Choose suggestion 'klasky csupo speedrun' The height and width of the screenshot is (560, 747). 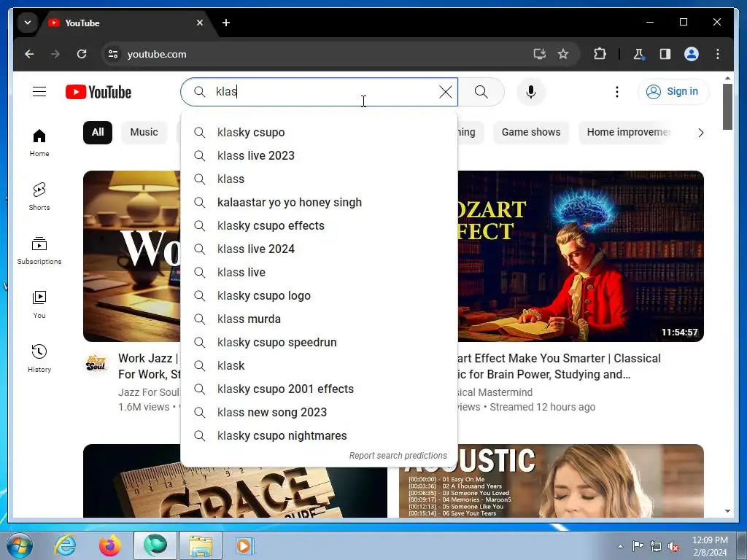tap(320, 343)
